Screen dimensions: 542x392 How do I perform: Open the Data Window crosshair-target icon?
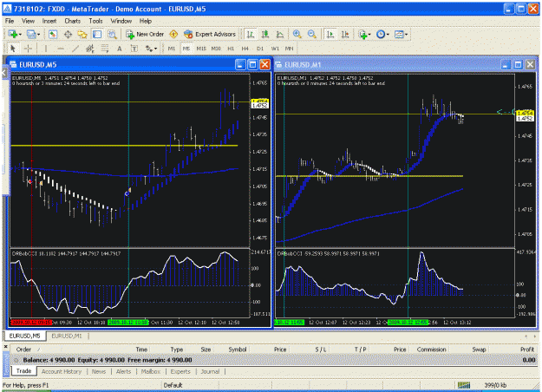(x=68, y=34)
